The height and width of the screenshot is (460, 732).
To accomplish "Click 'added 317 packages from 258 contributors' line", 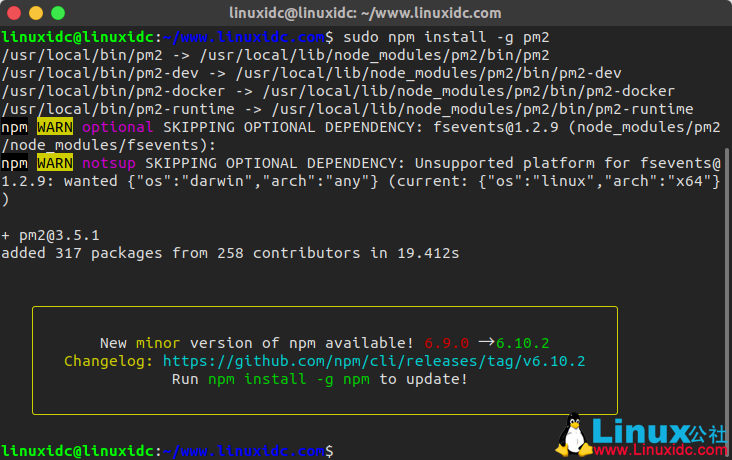I will 230,253.
